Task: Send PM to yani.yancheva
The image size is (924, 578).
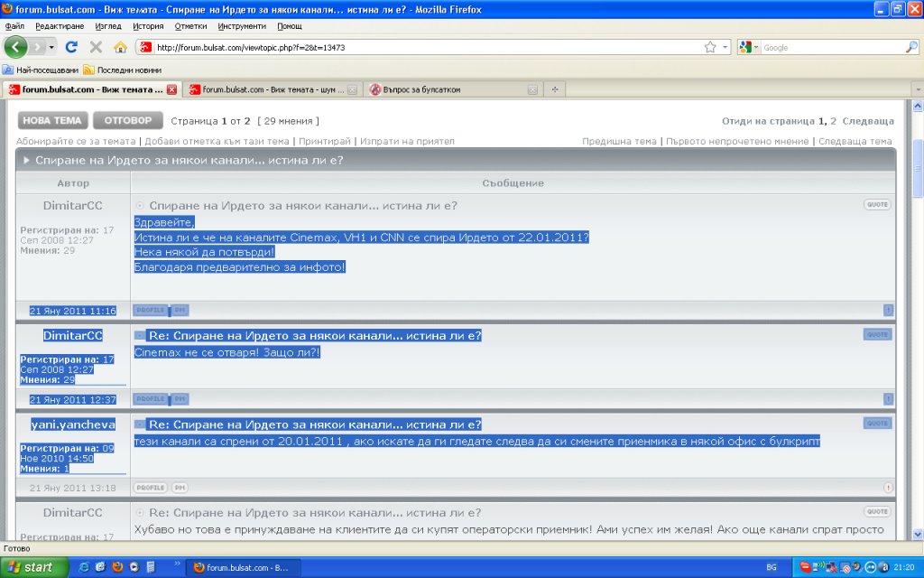Action: pyautogui.click(x=180, y=488)
